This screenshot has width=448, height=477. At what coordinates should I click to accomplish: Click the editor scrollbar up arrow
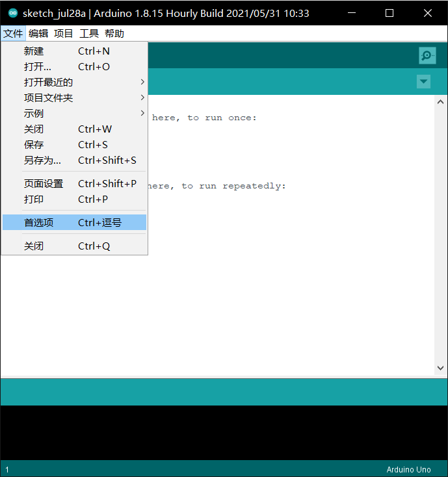pyautogui.click(x=440, y=102)
